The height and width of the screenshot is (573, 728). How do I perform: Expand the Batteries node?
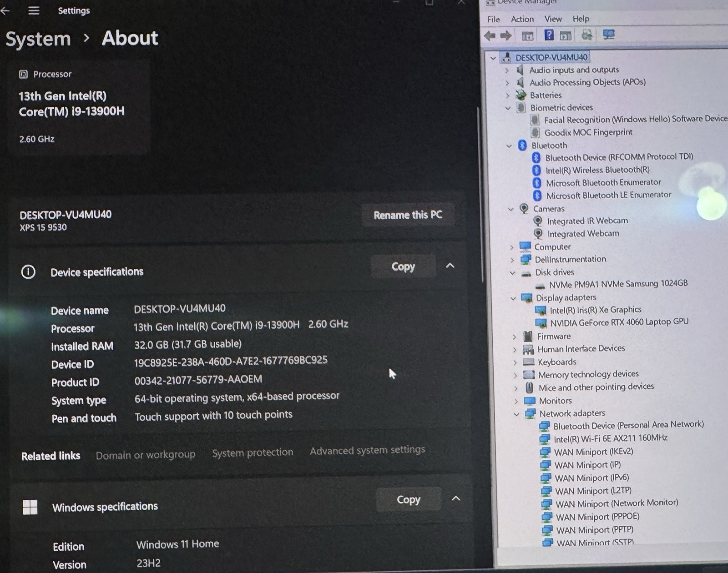tap(508, 95)
